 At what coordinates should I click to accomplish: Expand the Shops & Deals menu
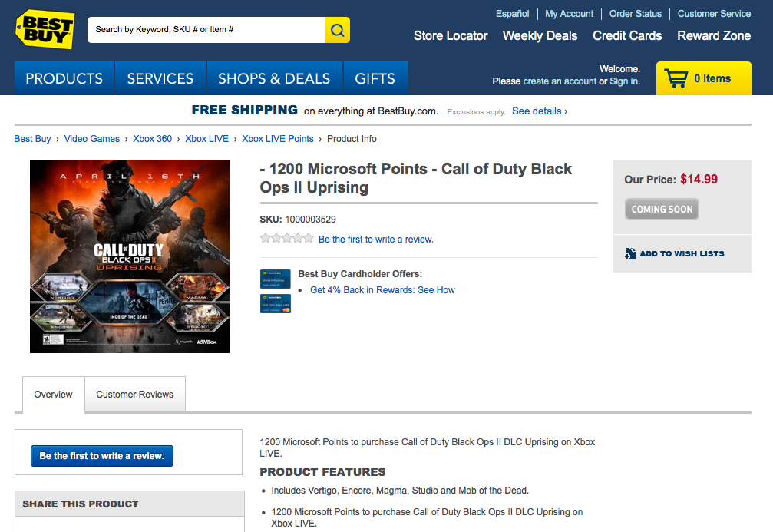273,78
